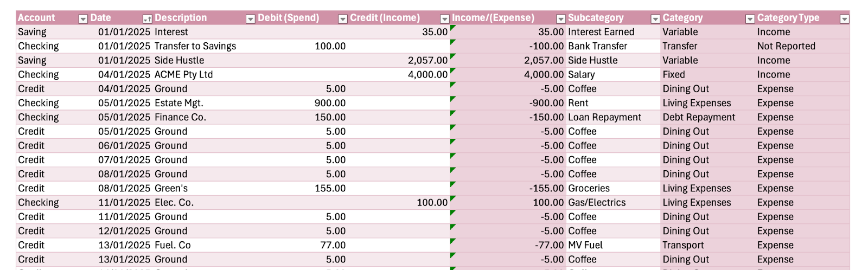Open the Date column filter dropdown
This screenshot has width=868, height=270.
coord(147,19)
